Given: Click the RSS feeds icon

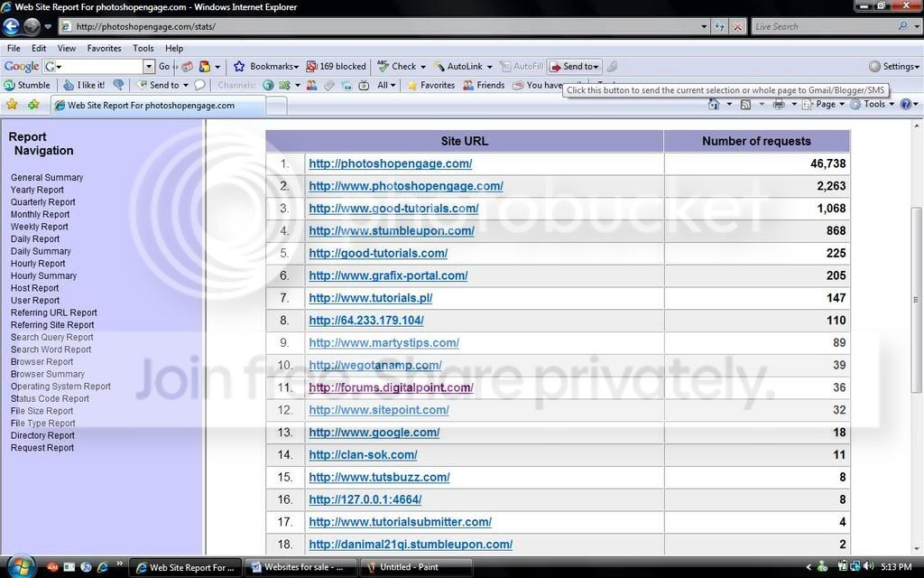Looking at the screenshot, I should pyautogui.click(x=745, y=105).
